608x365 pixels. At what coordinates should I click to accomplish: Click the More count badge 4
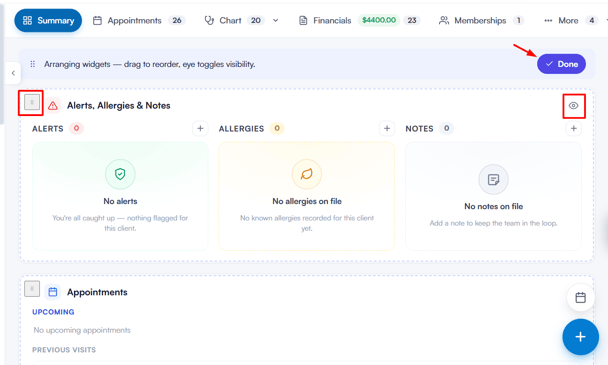[x=591, y=20]
